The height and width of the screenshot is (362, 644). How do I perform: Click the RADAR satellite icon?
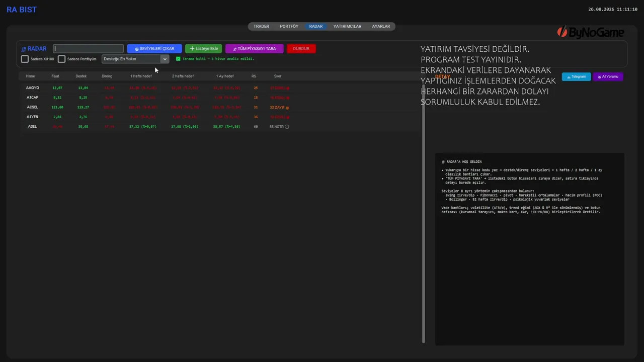pyautogui.click(x=24, y=49)
